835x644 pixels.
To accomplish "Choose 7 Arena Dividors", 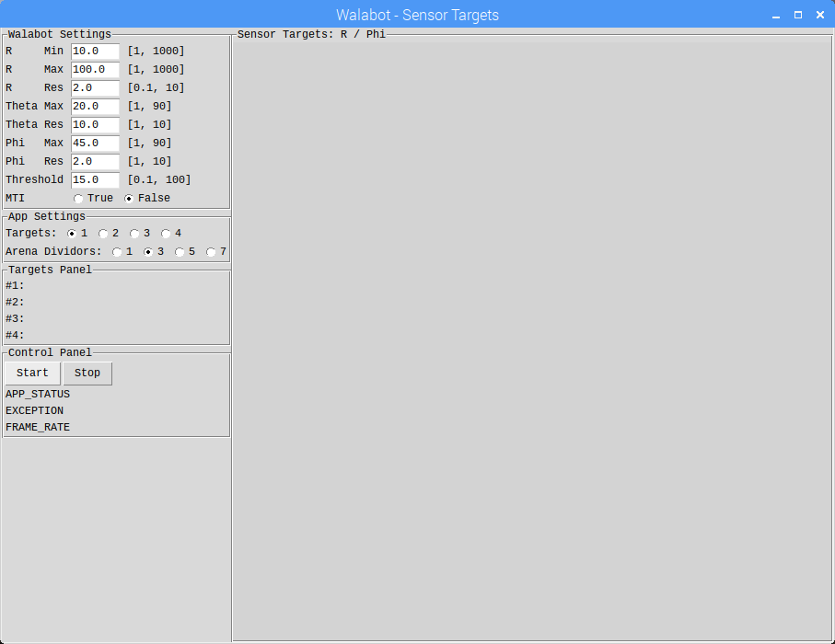I will point(211,252).
